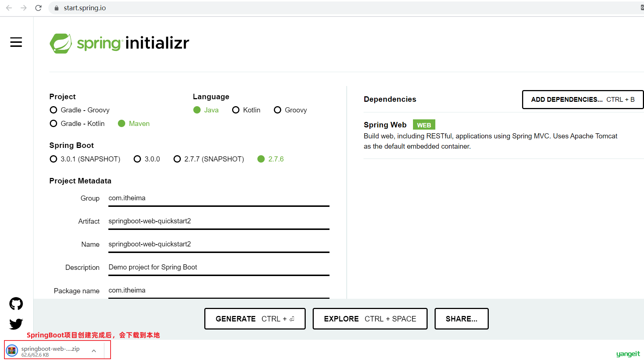Click the Project heading
The image size is (644, 361).
coord(62,97)
